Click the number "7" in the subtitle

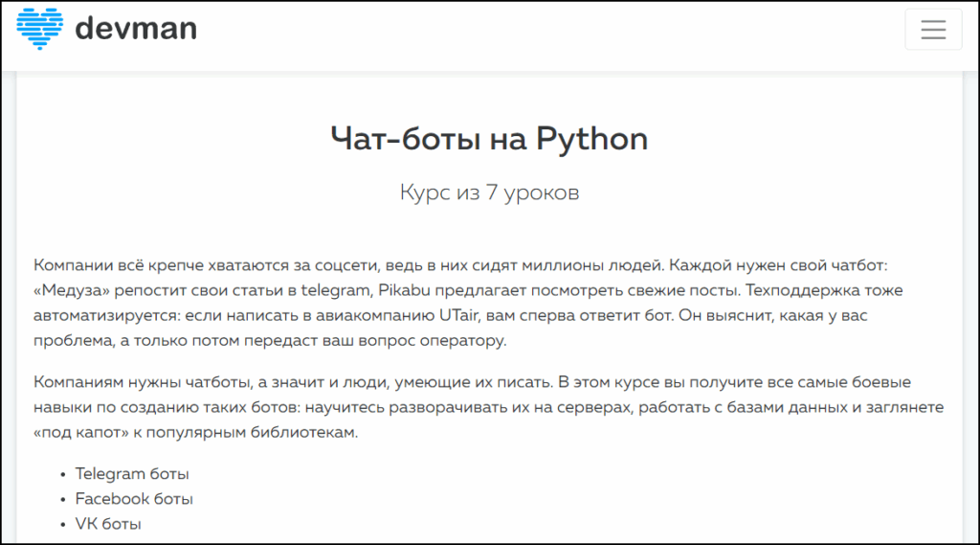pos(488,193)
